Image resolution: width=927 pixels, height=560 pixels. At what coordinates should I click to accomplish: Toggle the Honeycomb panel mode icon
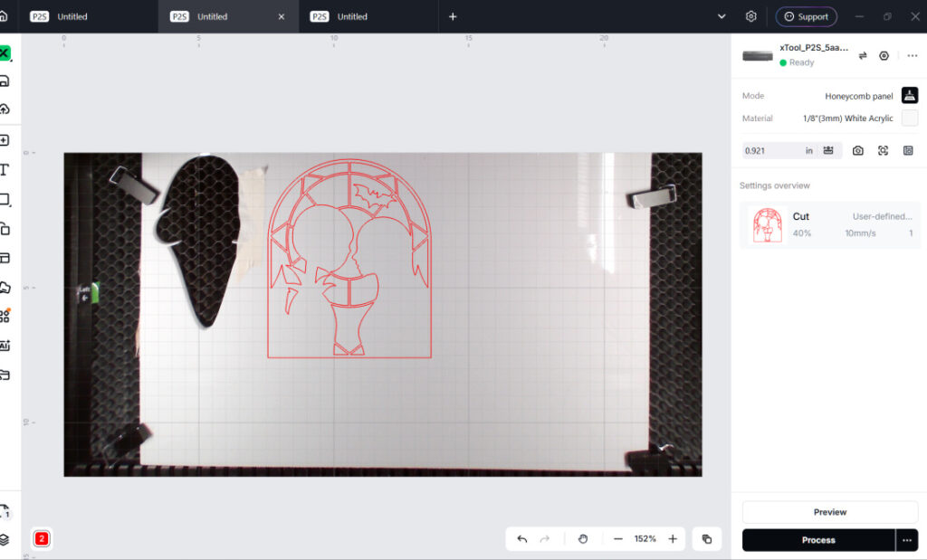click(x=909, y=95)
